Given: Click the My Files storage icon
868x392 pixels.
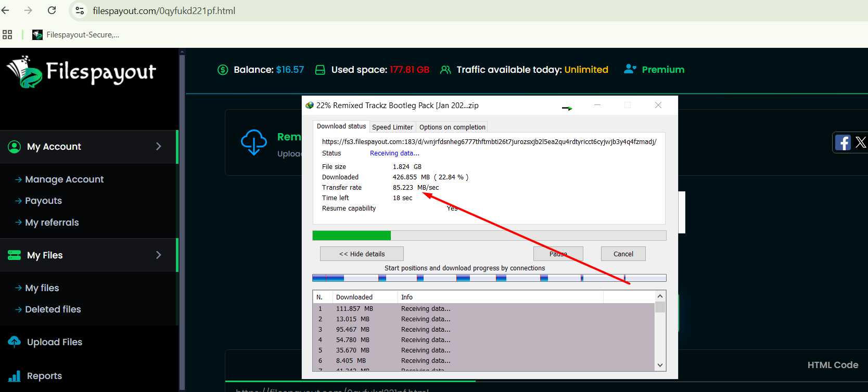Looking at the screenshot, I should [x=15, y=255].
